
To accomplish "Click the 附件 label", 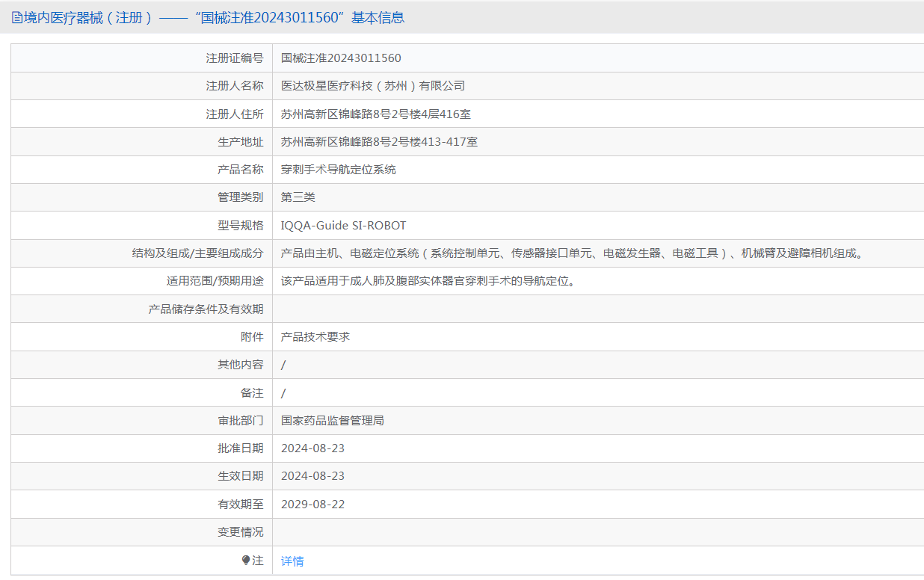I will [252, 336].
